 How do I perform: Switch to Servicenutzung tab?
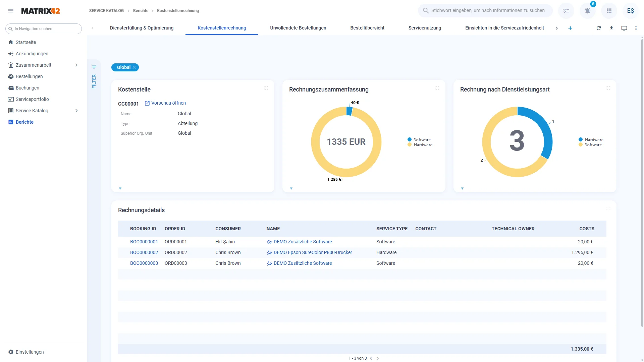tap(425, 28)
